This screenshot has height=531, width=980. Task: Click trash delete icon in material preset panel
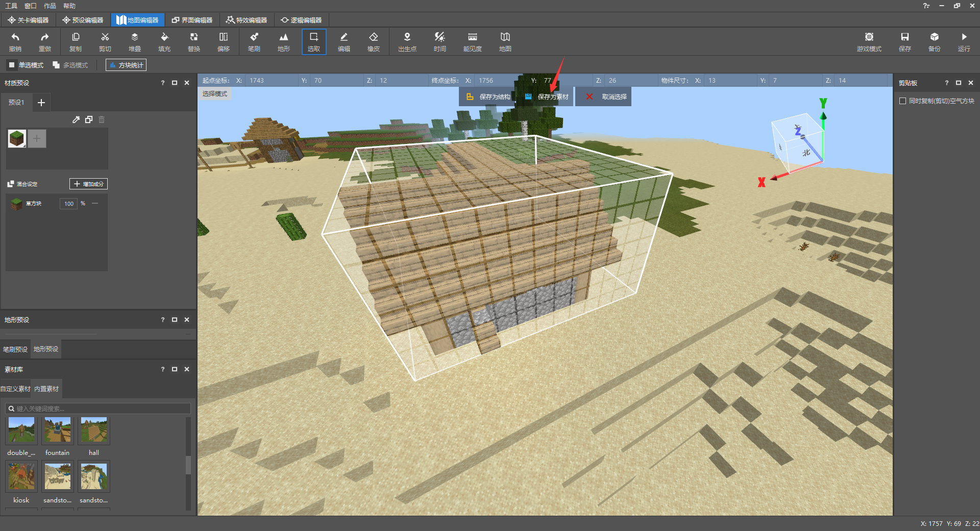click(x=102, y=119)
